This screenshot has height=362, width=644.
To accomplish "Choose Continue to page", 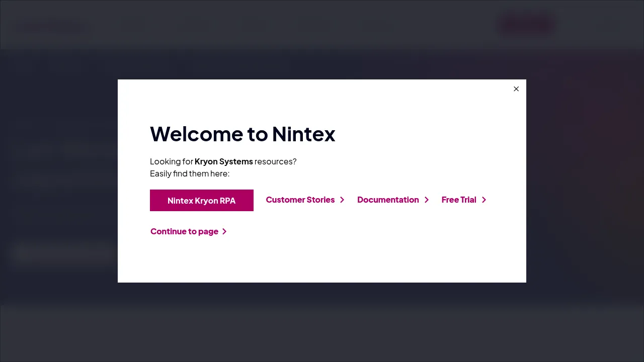I will tap(189, 231).
